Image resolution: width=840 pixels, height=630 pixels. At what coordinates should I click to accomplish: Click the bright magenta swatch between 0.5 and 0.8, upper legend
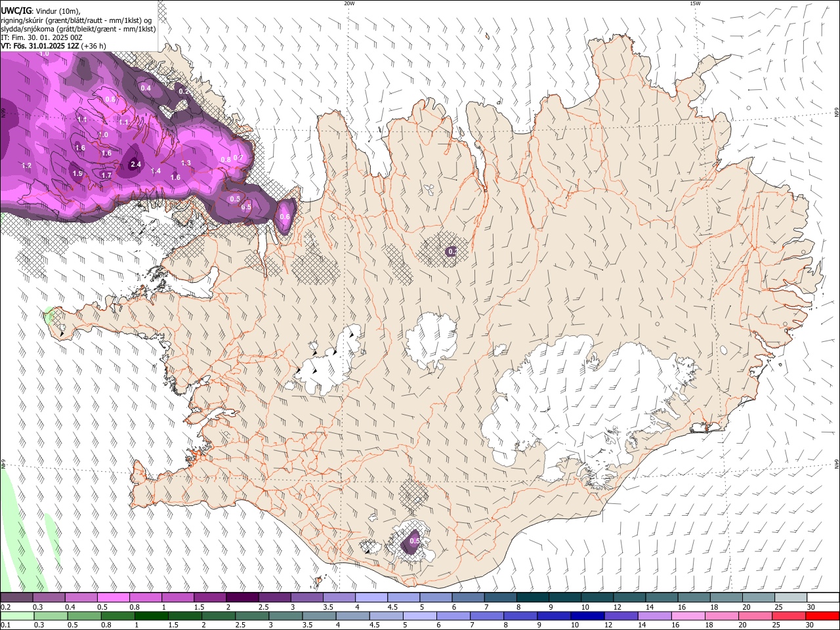113,597
